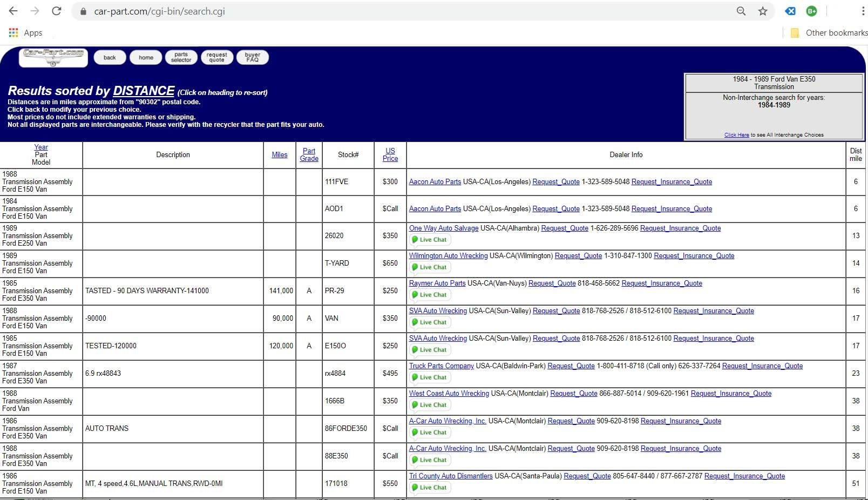Go to parts selector page
Image resolution: width=868 pixels, height=500 pixels.
tap(181, 57)
